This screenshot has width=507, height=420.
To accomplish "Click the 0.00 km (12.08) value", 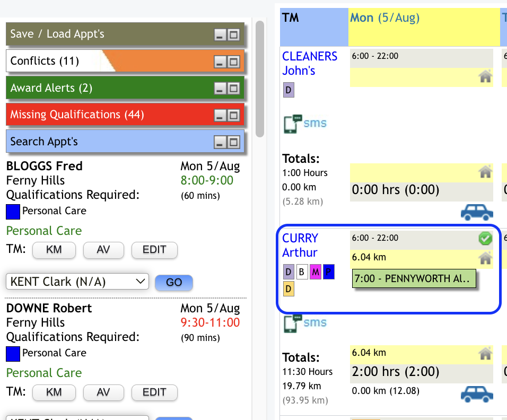I will (x=386, y=391).
